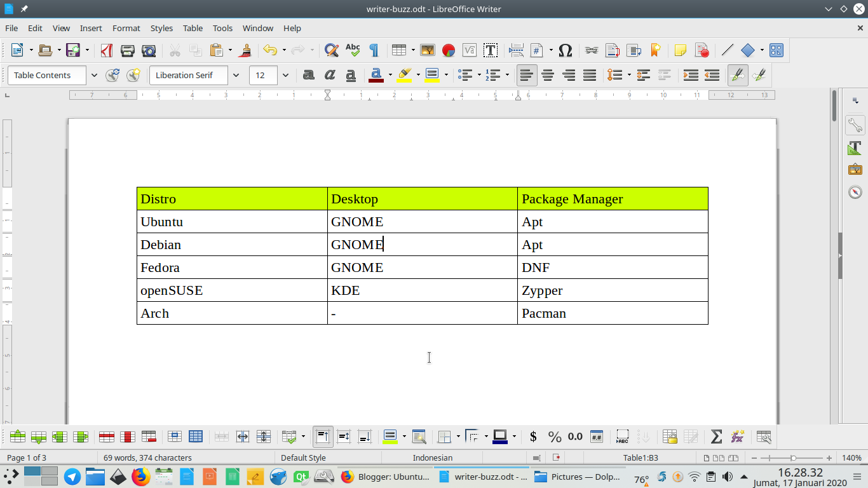Toggle formatting marks (pilcrow)
The height and width of the screenshot is (488, 868).
[x=374, y=50]
